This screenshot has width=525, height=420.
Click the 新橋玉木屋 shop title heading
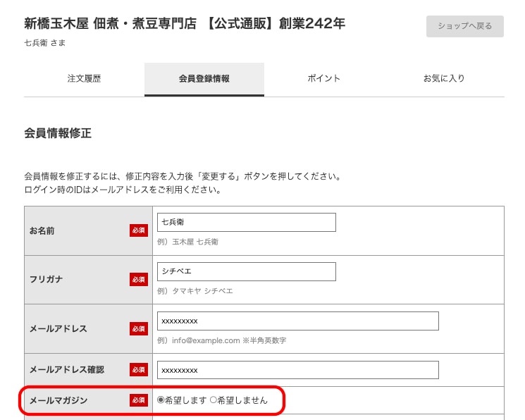pyautogui.click(x=185, y=23)
